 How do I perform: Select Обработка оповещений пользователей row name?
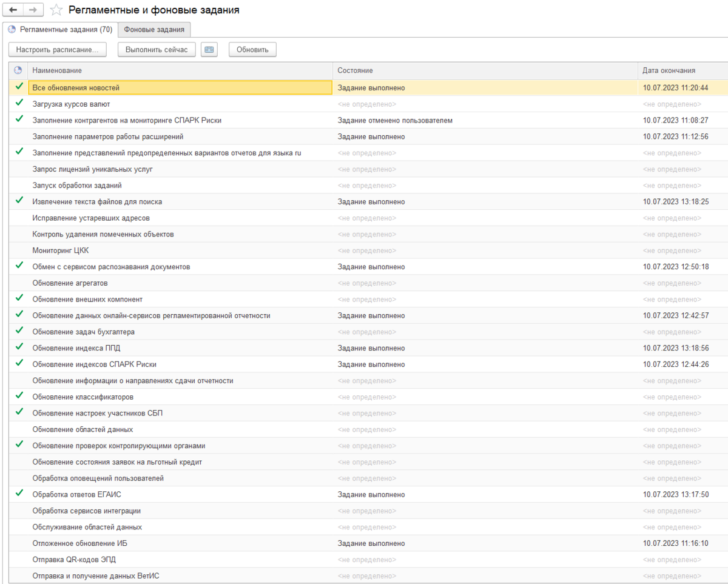coord(98,478)
